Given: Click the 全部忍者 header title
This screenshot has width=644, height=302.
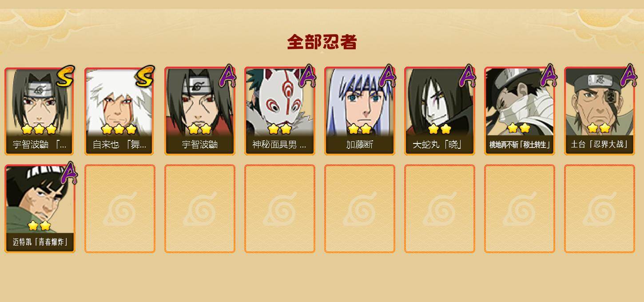Looking at the screenshot, I should pyautogui.click(x=322, y=42).
